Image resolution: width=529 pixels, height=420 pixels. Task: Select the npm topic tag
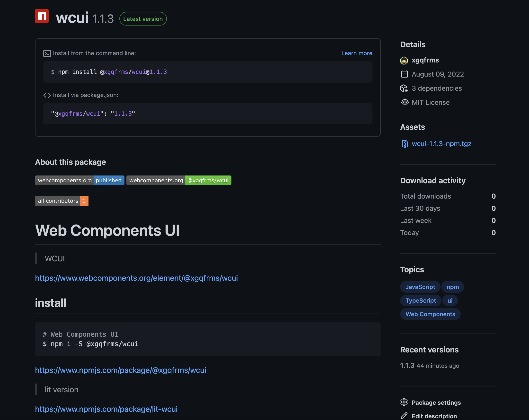tap(452, 287)
